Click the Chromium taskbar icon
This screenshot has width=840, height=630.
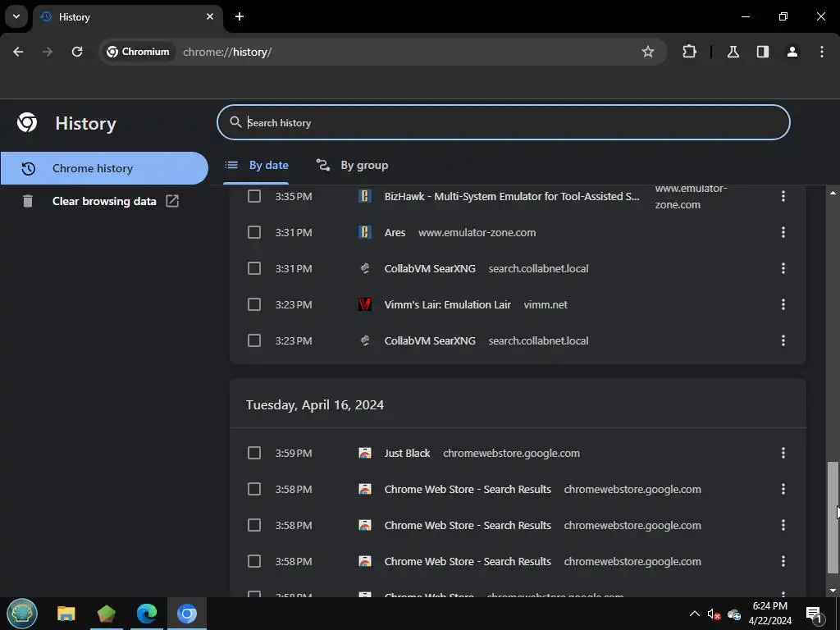click(x=186, y=614)
